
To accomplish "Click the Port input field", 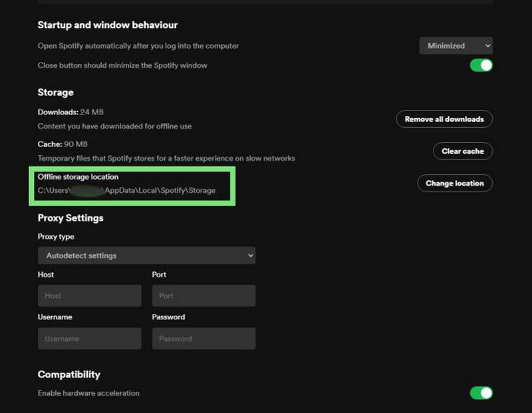I will 203,295.
